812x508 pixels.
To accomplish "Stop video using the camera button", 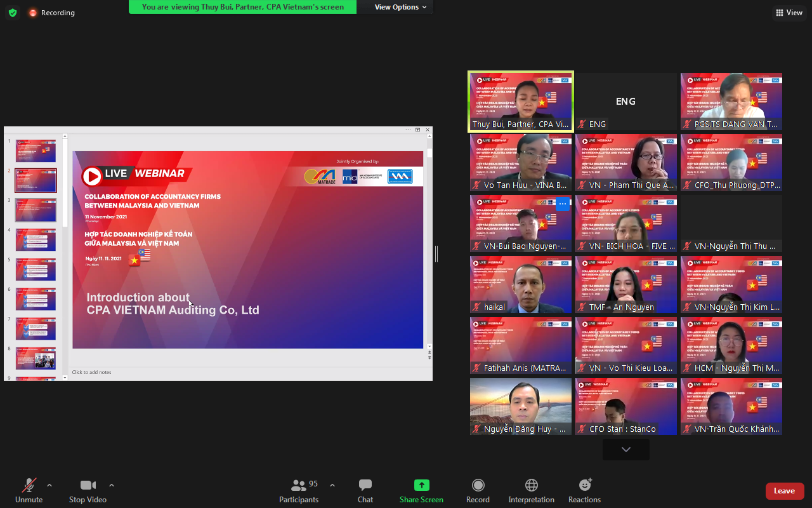I will tap(88, 491).
